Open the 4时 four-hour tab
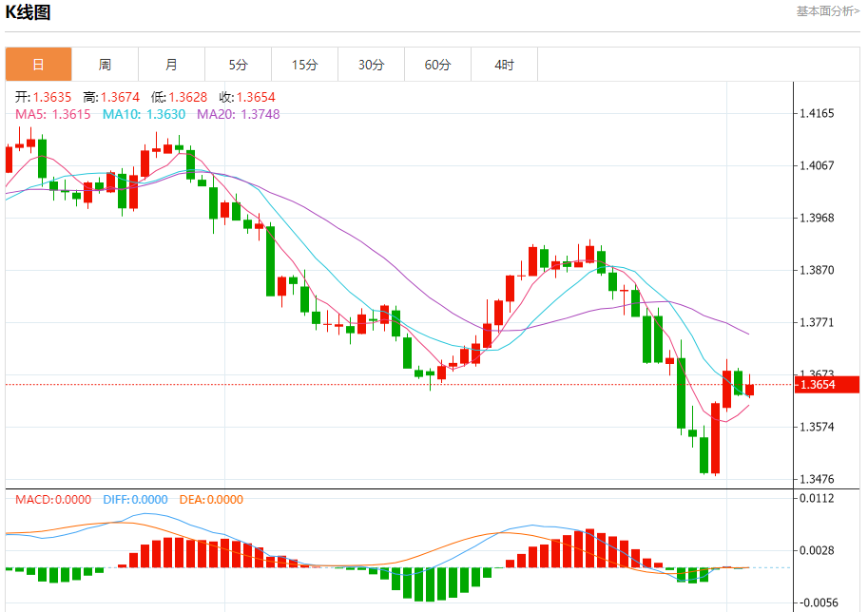868x612 pixels. [x=504, y=65]
